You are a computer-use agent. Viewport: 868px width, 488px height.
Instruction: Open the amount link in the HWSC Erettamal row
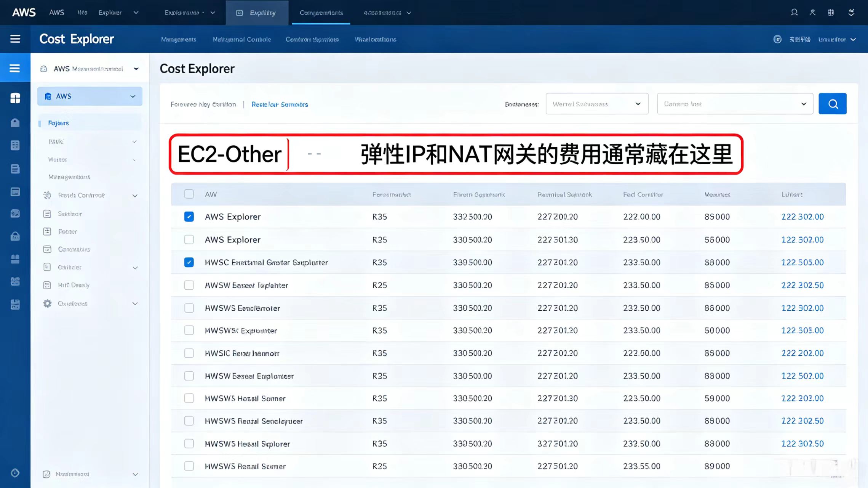coord(802,263)
